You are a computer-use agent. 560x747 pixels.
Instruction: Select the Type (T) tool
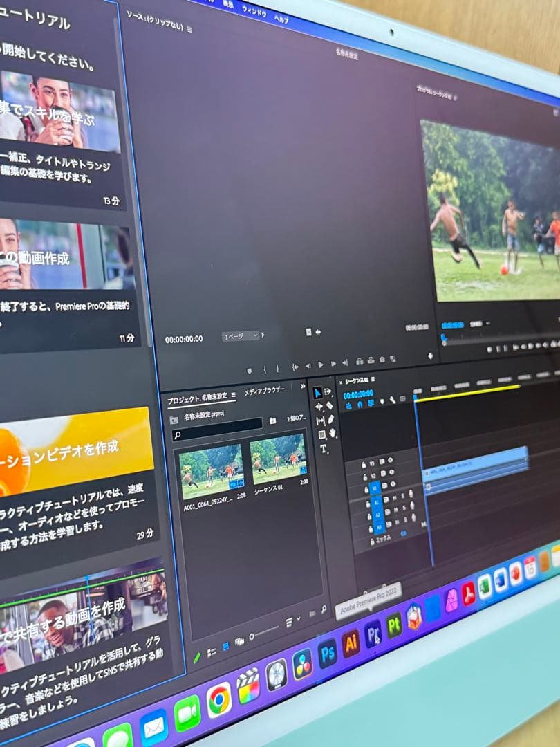point(324,449)
